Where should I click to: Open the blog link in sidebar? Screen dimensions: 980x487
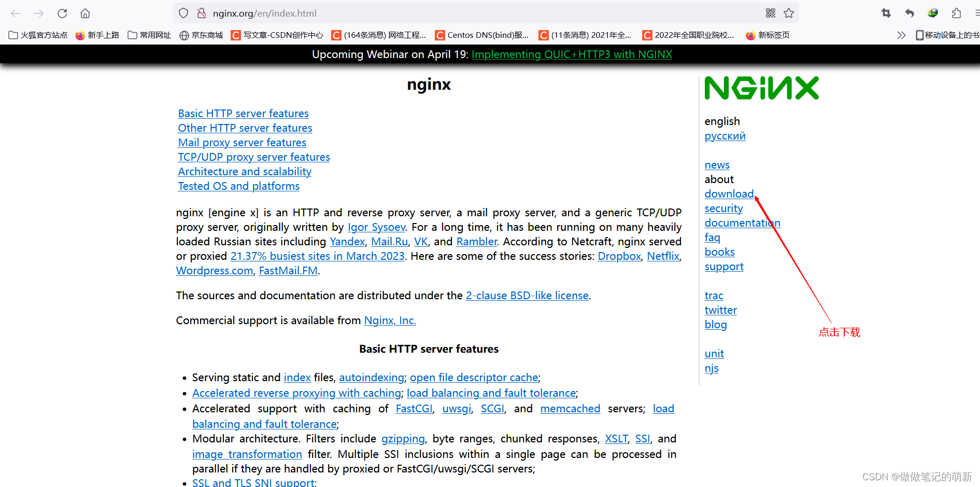click(716, 325)
